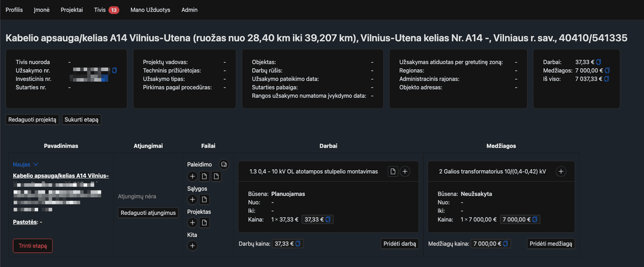The height and width of the screenshot is (267, 644).
Task: Open the Sąlygos document file
Action: (204, 200)
